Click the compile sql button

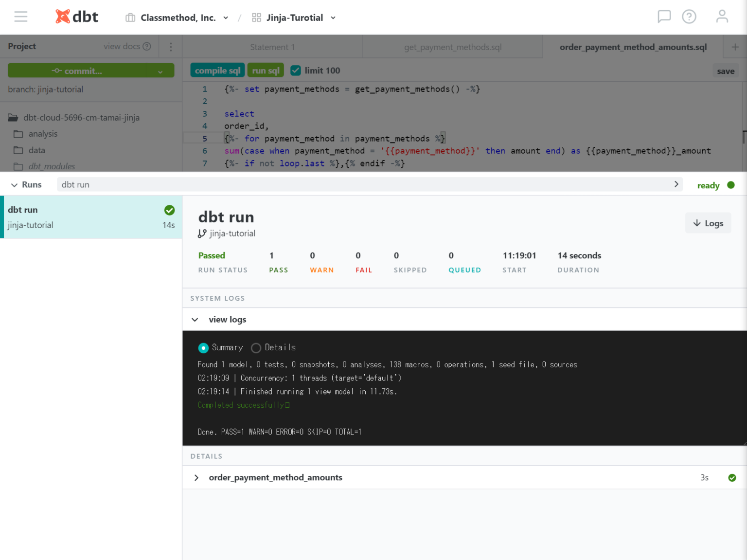tap(217, 71)
